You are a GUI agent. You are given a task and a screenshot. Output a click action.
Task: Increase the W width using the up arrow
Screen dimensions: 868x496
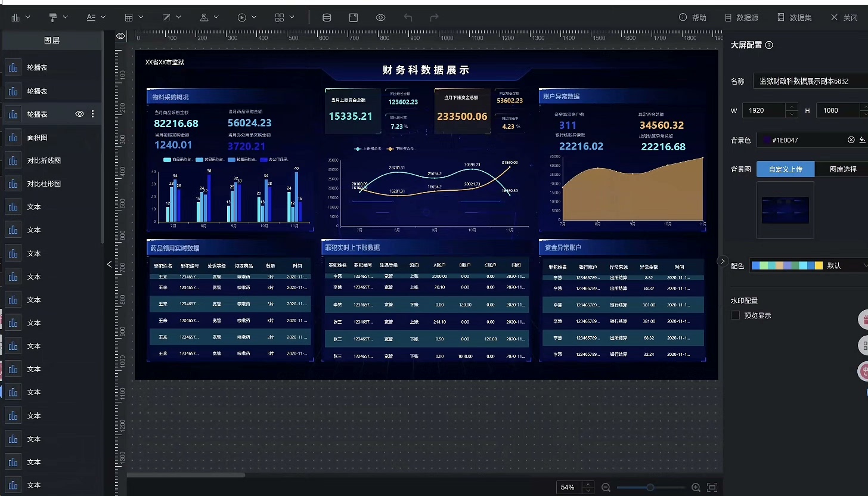792,107
